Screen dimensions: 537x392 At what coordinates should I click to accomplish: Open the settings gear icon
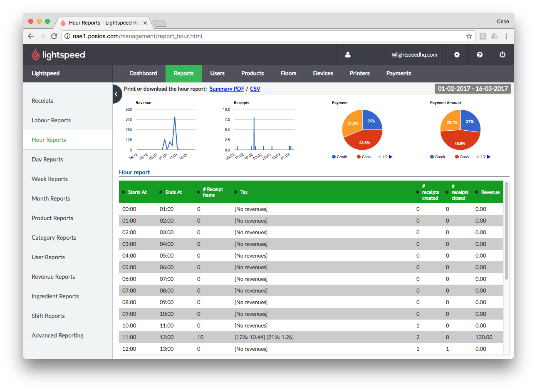click(x=457, y=55)
